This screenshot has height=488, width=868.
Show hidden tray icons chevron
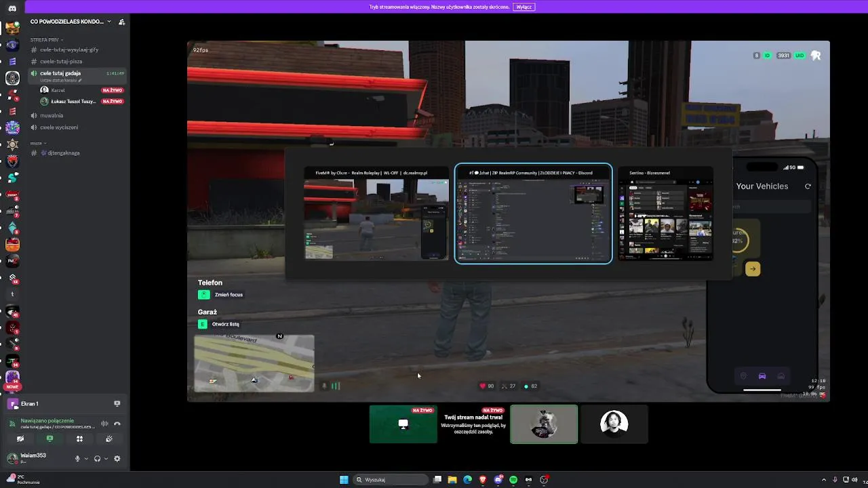(x=824, y=480)
